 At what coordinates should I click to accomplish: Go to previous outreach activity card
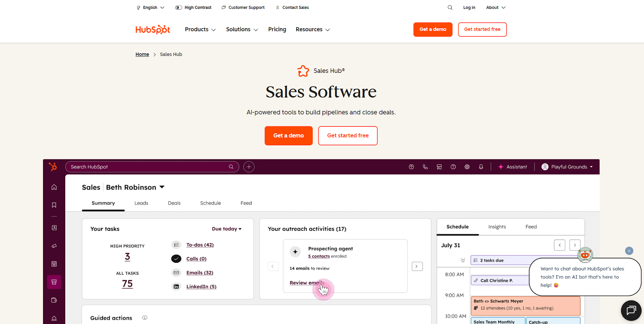(x=273, y=266)
